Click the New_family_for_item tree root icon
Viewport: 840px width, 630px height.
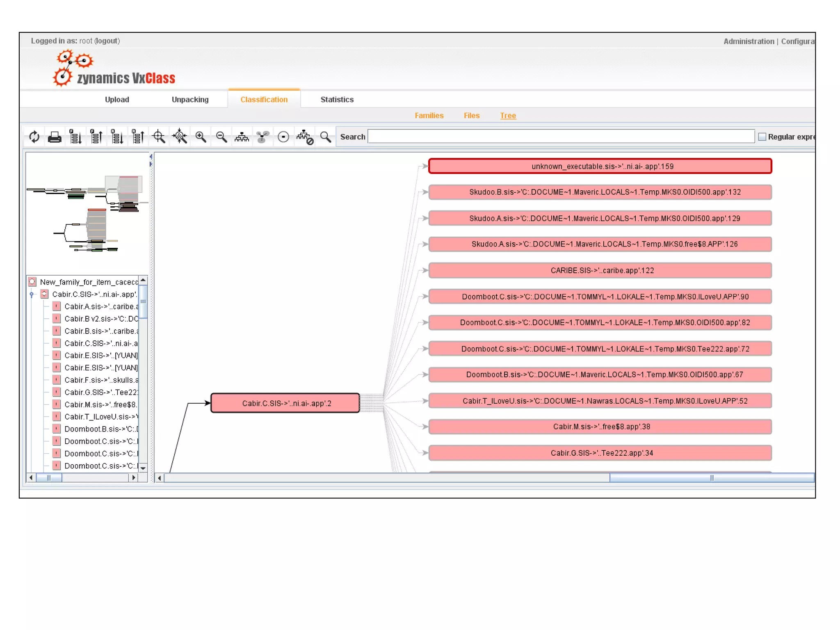[x=32, y=282]
